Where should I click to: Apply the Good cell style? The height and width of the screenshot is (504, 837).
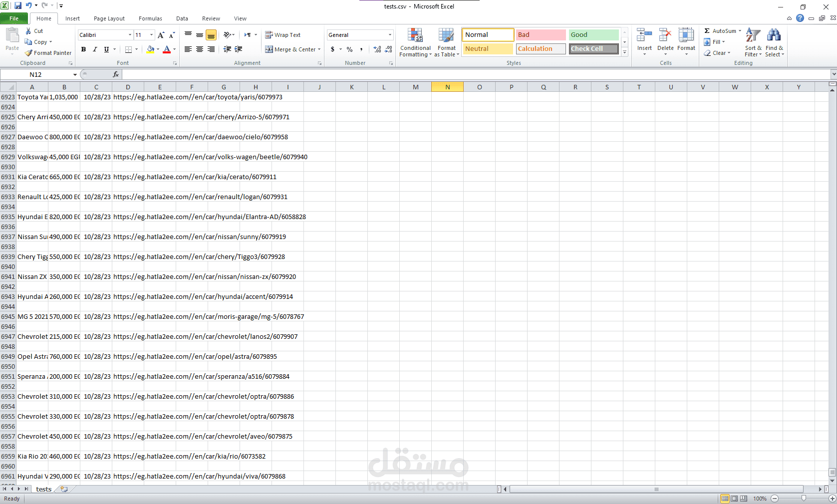click(x=594, y=35)
